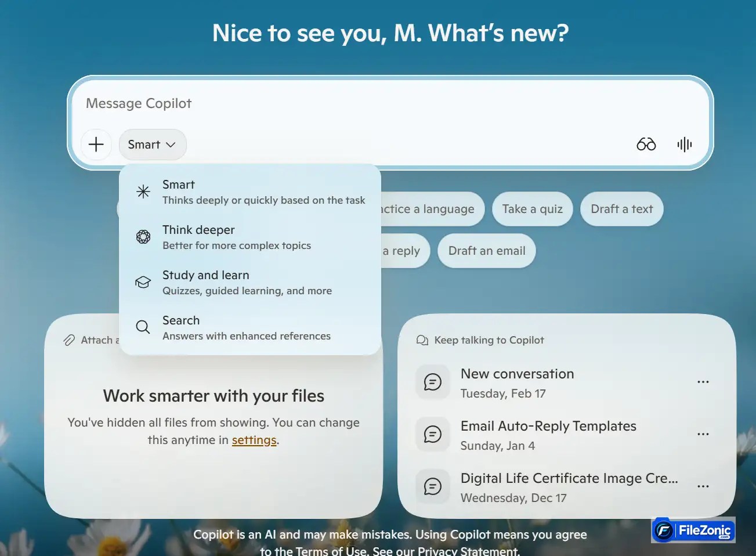Click the 'Work smarter with your files' heading
The image size is (756, 556).
pyautogui.click(x=214, y=396)
